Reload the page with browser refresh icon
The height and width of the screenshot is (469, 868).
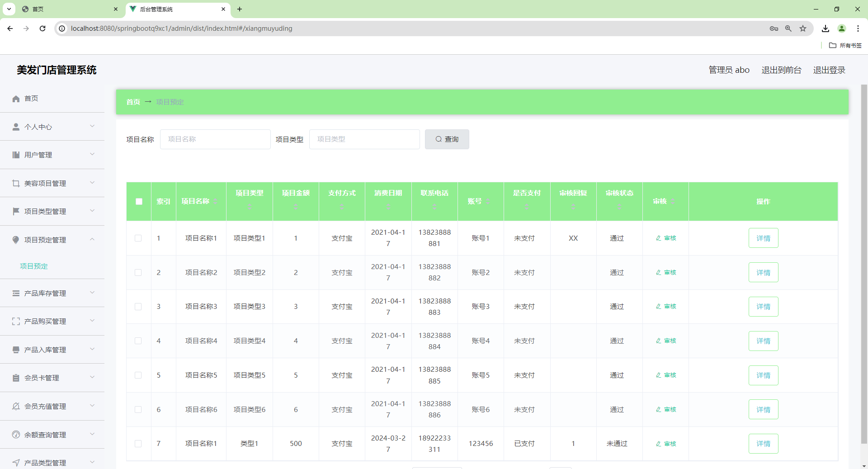click(x=42, y=28)
